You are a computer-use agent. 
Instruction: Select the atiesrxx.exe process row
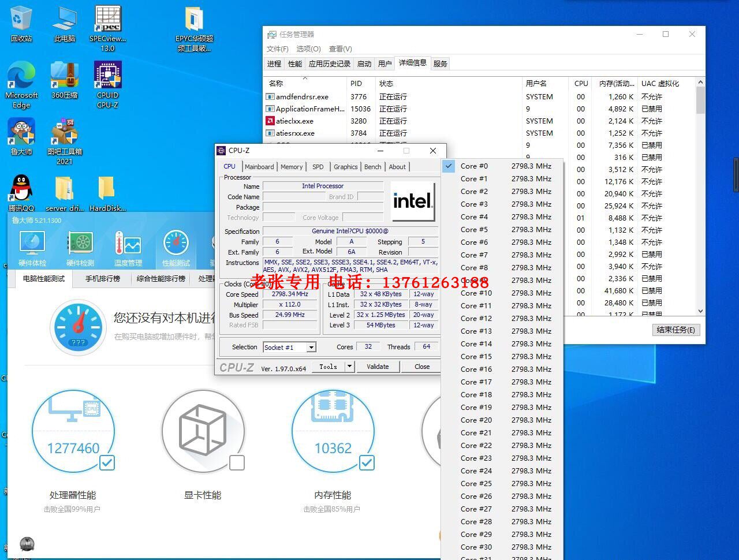(480, 133)
